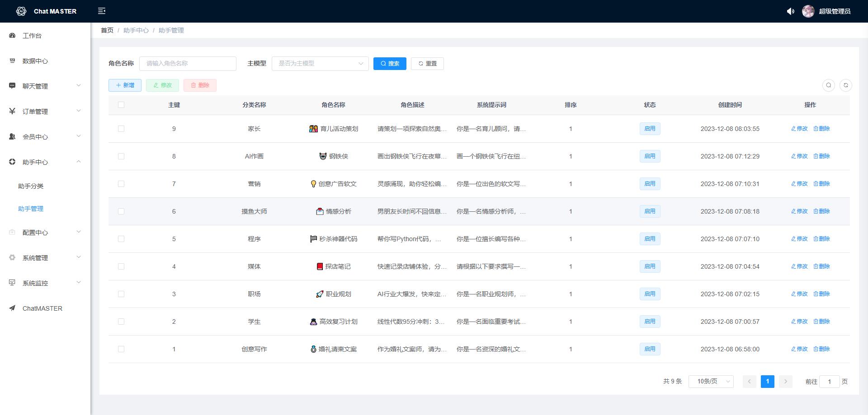Click the 育儿活动策划 role emoji icon
Image resolution: width=868 pixels, height=415 pixels.
pos(313,129)
